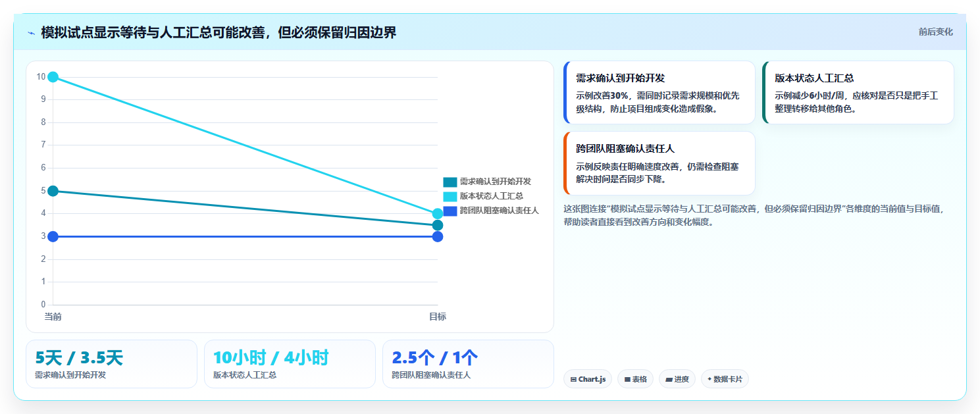Open the 版本状态人工汇总 info card heading

click(x=814, y=78)
